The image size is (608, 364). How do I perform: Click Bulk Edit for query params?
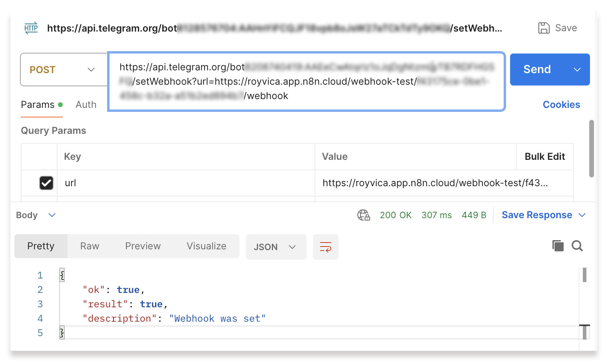click(x=544, y=157)
